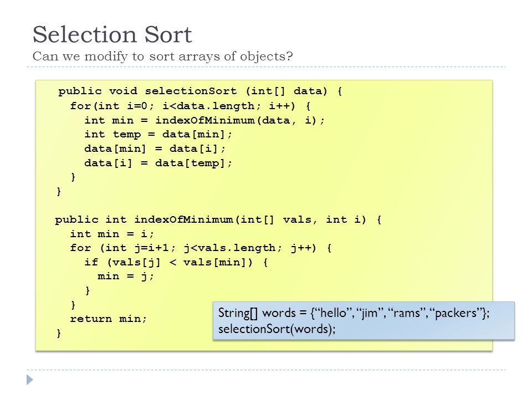The image size is (532, 399).
Task: Click the 'data[min] = data[i];' statement
Action: coord(155,149)
